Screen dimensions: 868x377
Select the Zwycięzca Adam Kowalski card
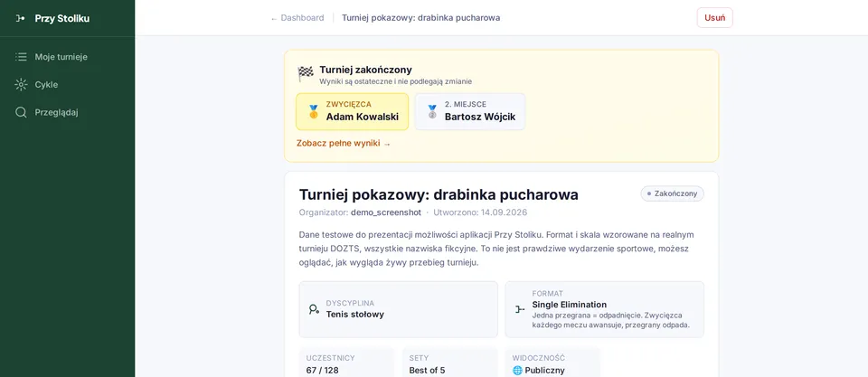[x=352, y=111]
